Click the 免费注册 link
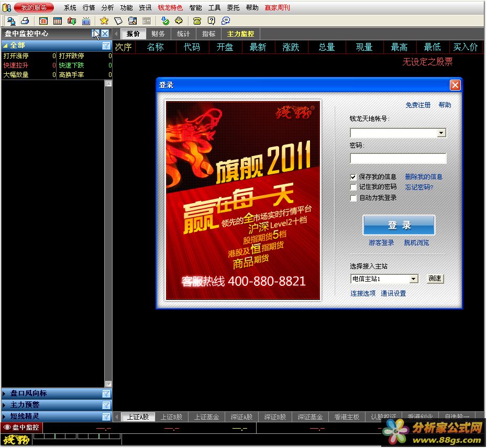This screenshot has height=448, width=487. [x=418, y=105]
